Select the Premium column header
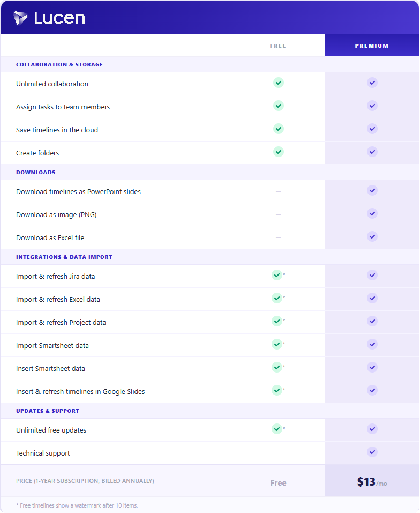Image resolution: width=420 pixels, height=513 pixels. click(x=372, y=46)
